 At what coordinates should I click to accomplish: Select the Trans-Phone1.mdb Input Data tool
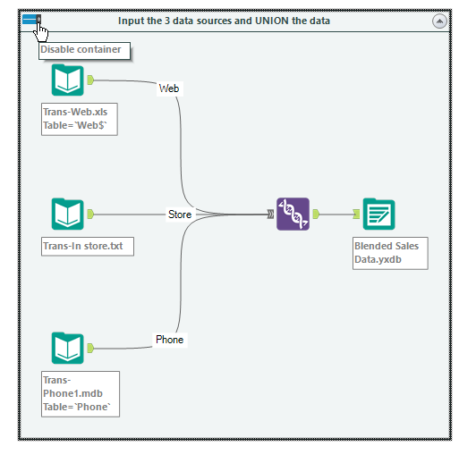coord(67,348)
